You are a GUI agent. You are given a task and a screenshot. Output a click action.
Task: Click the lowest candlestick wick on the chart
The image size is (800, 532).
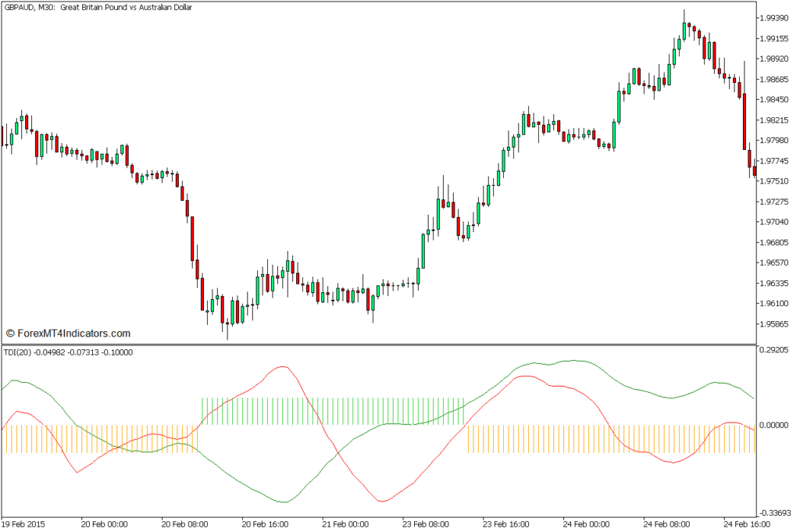point(227,334)
